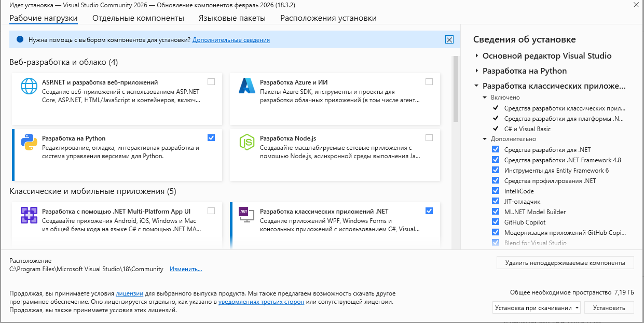
Task: Enable the Azure and AI development checkbox
Action: coord(429,81)
